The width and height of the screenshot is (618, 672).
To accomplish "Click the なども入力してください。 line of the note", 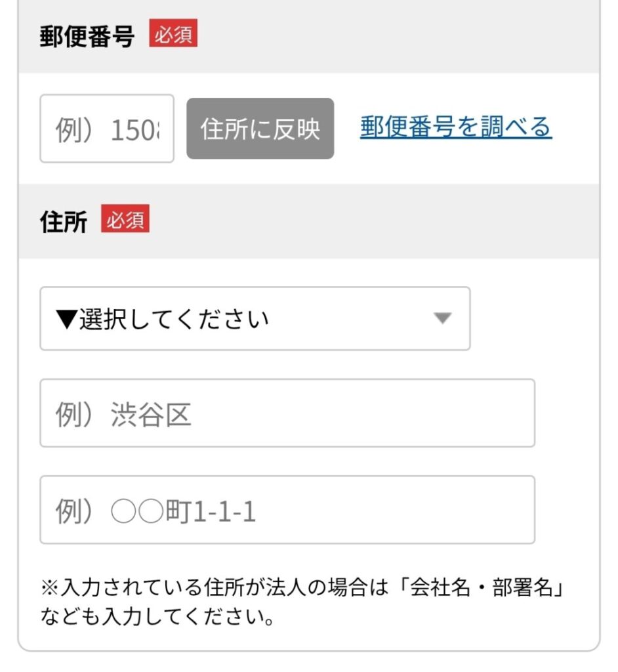I will [x=157, y=618].
